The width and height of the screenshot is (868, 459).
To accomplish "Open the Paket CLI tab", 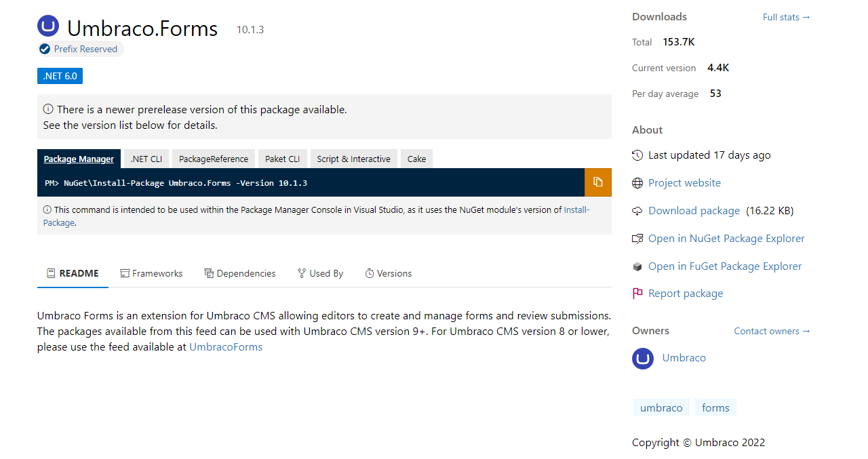I will (283, 159).
